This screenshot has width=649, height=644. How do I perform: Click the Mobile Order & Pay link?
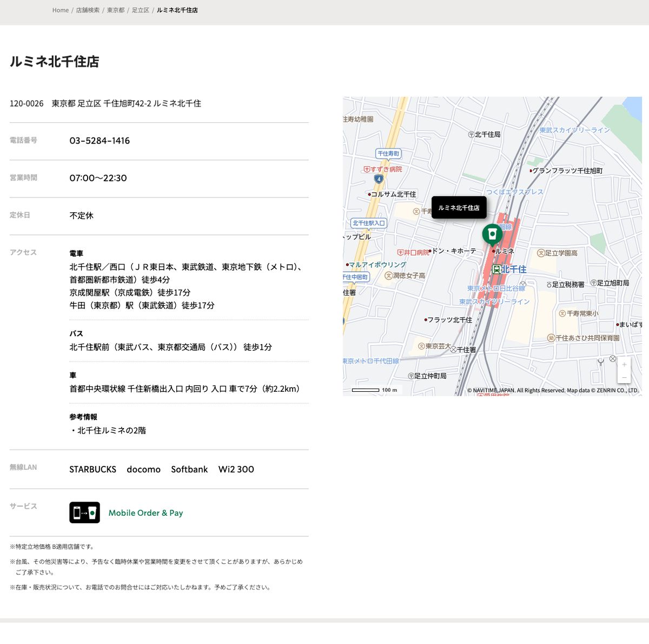(145, 513)
